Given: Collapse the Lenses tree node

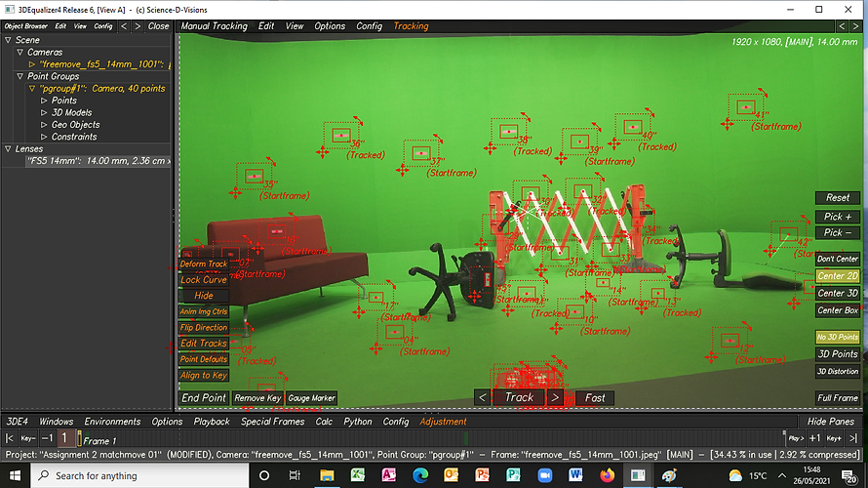Looking at the screenshot, I should pos(8,149).
